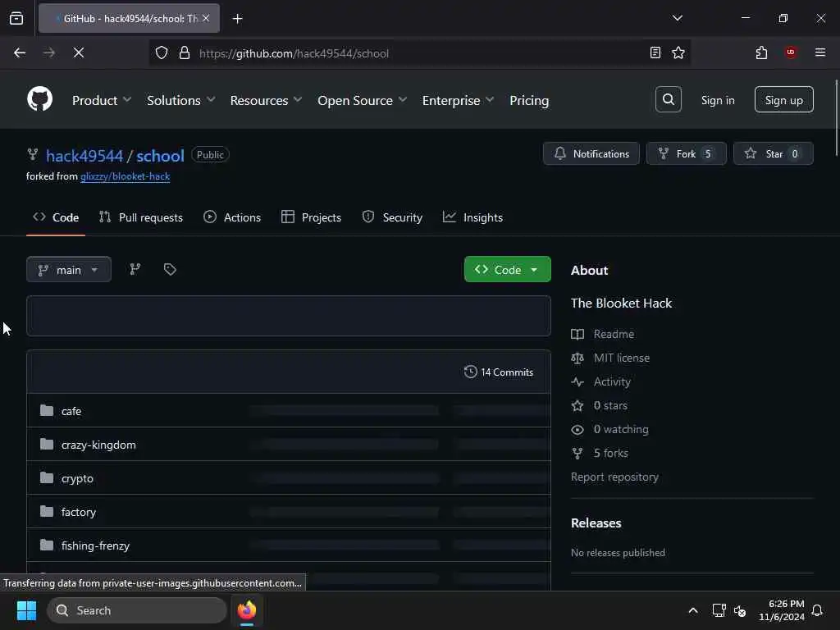Open the Windows Start menu
840x630 pixels.
point(26,610)
